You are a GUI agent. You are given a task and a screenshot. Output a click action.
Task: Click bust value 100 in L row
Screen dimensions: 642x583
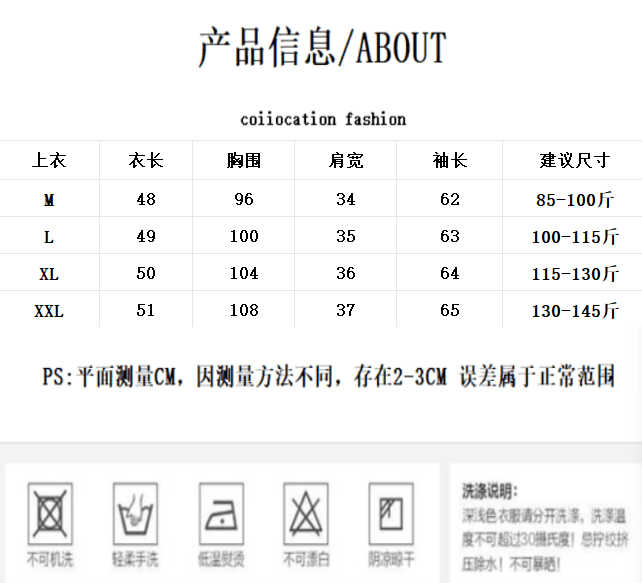pyautogui.click(x=244, y=236)
